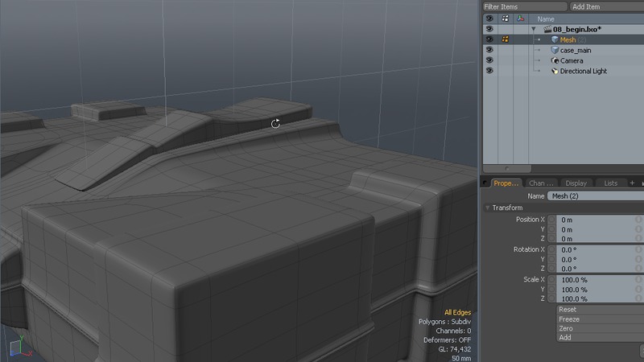Toggle the Rotation Y keyframe button
The height and width of the screenshot is (362, 644).
(552, 259)
